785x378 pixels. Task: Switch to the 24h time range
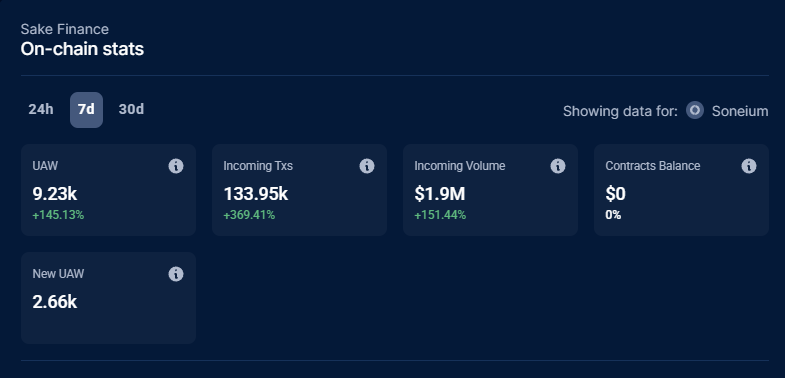coord(41,110)
